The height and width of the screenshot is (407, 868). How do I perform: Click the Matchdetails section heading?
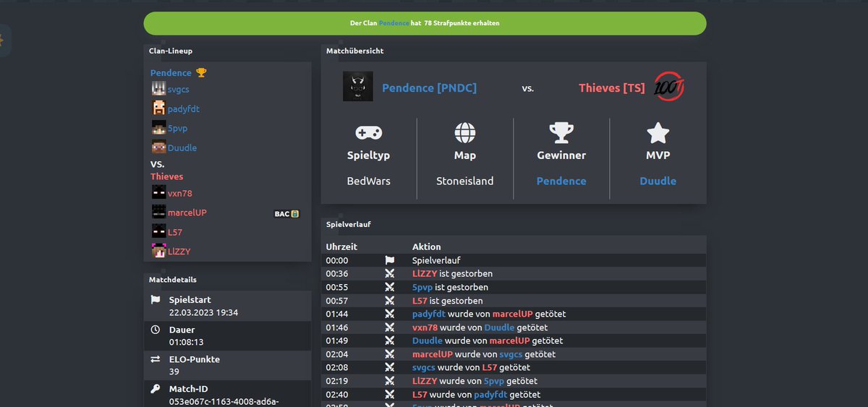pos(173,280)
